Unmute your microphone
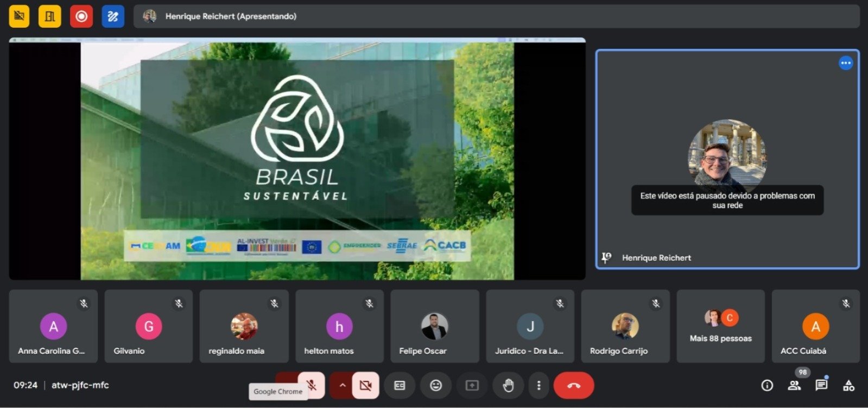 coord(312,385)
